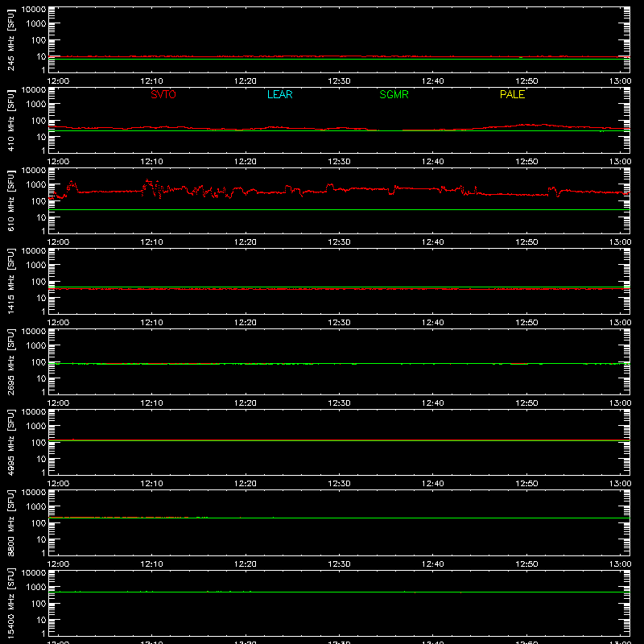The image size is (644, 644).
Task: Click 12:50 tick under the 610 MHz plot
Action: pos(526,242)
